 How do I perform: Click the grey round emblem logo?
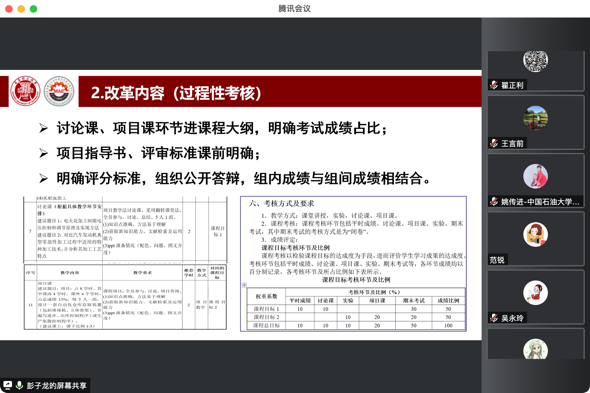[59, 91]
